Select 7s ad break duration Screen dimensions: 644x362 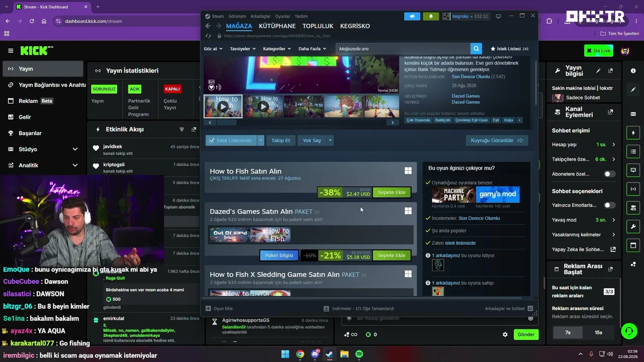coord(568,332)
